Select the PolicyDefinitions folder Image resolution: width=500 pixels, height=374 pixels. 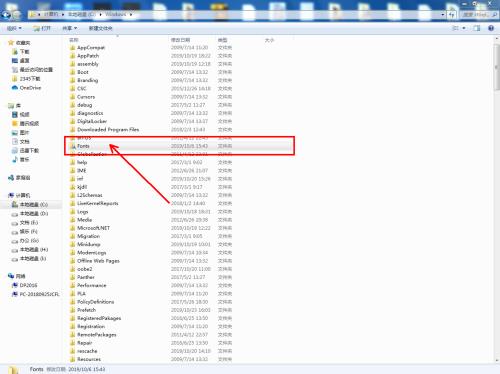click(x=92, y=302)
